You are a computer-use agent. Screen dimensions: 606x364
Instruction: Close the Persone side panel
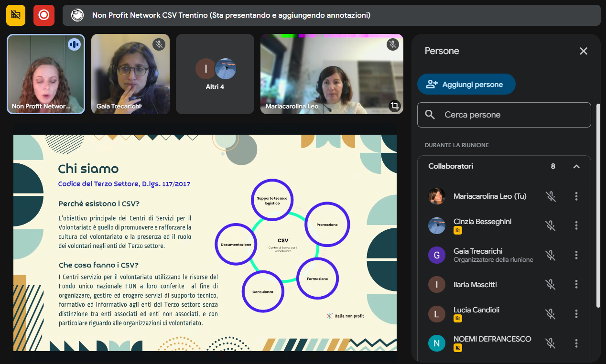[583, 51]
